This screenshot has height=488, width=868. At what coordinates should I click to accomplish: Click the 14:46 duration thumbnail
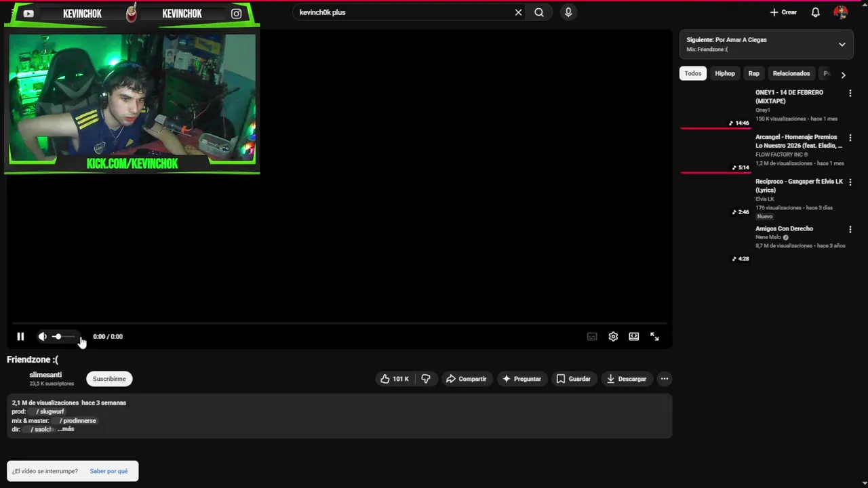coord(715,108)
